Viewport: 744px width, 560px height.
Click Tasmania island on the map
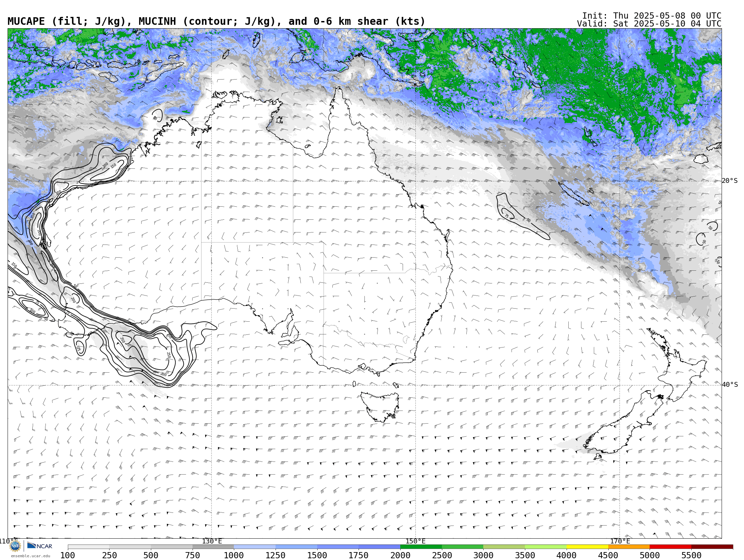380,406
